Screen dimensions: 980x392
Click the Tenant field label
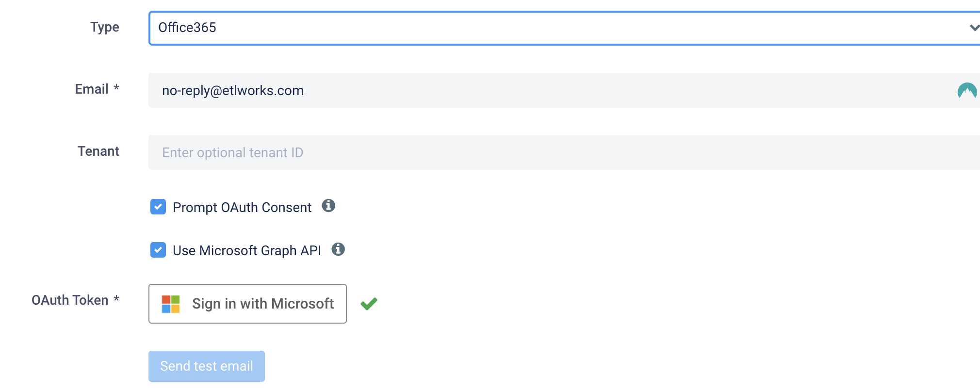pyautogui.click(x=98, y=151)
